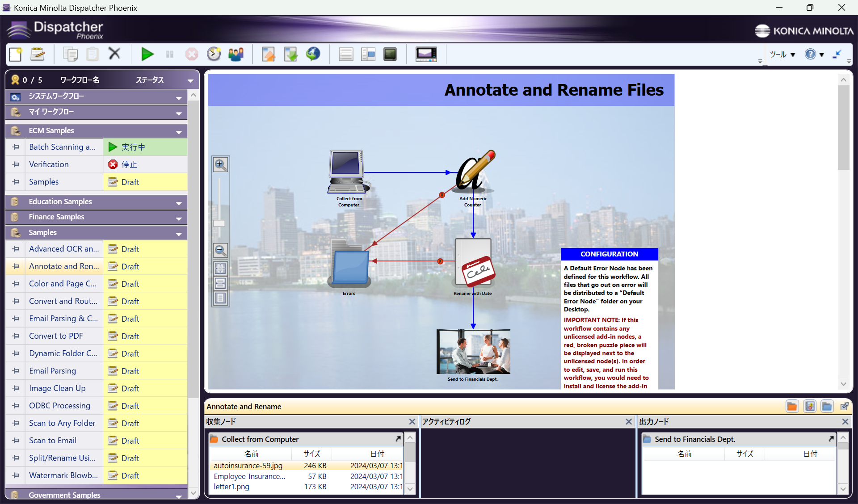Screen dimensions: 858x504
Task: Select file letter1.png
Action: pos(231,487)
